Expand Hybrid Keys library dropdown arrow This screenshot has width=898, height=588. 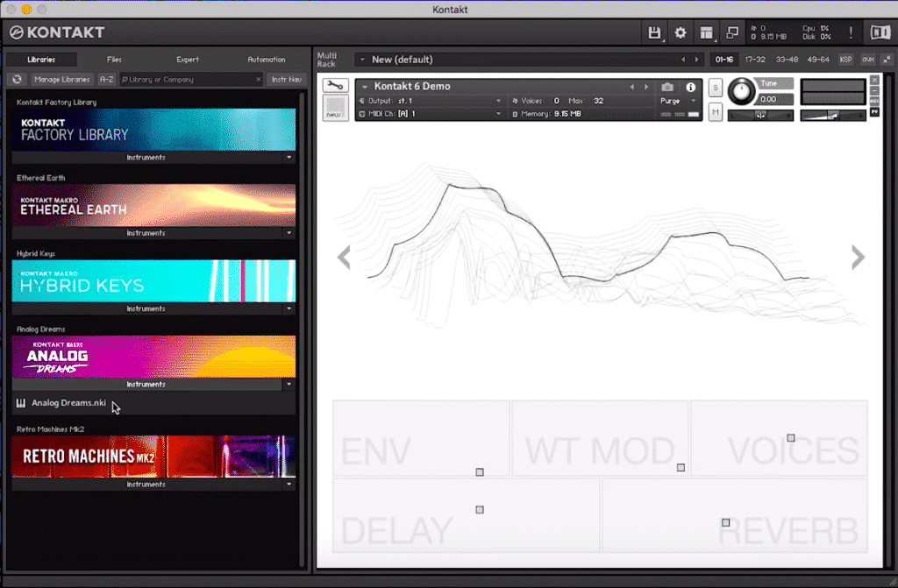(289, 308)
